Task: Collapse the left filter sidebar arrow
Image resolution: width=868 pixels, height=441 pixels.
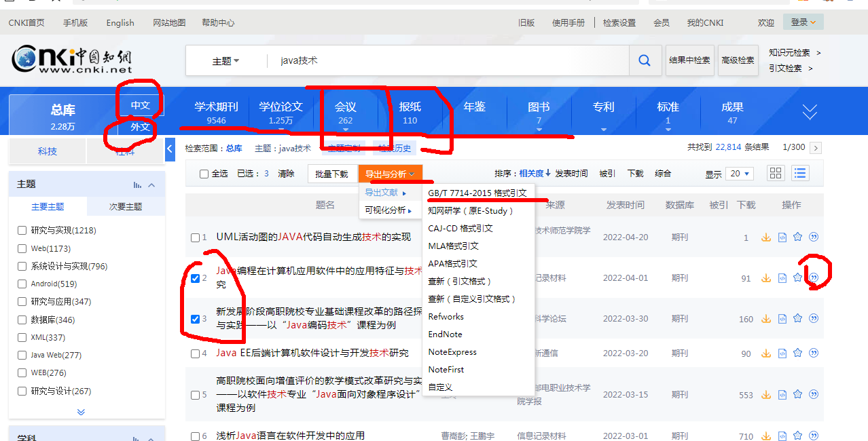Action: coord(170,149)
